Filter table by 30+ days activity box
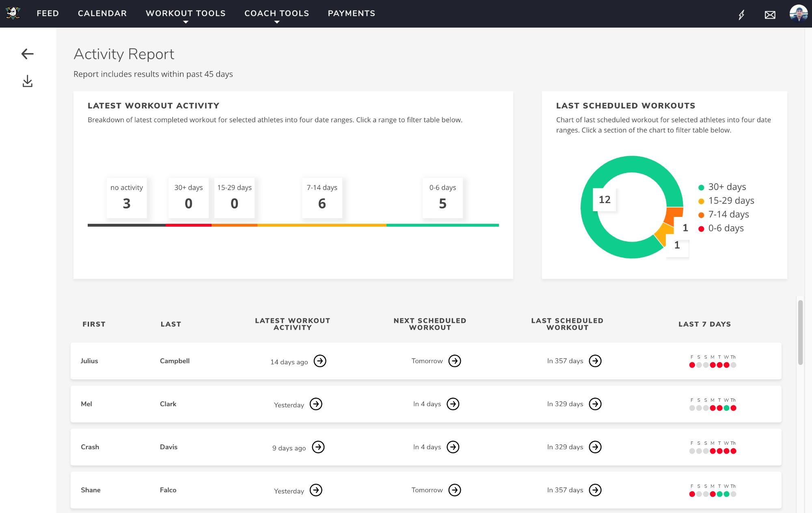This screenshot has width=812, height=513. coord(188,198)
